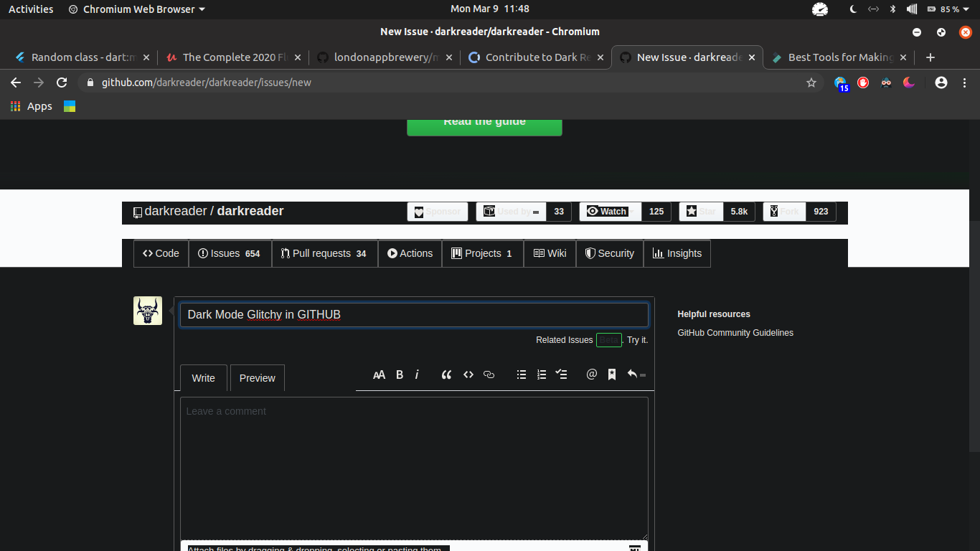This screenshot has width=980, height=551.
Task: Open the Actions tab
Action: [410, 253]
